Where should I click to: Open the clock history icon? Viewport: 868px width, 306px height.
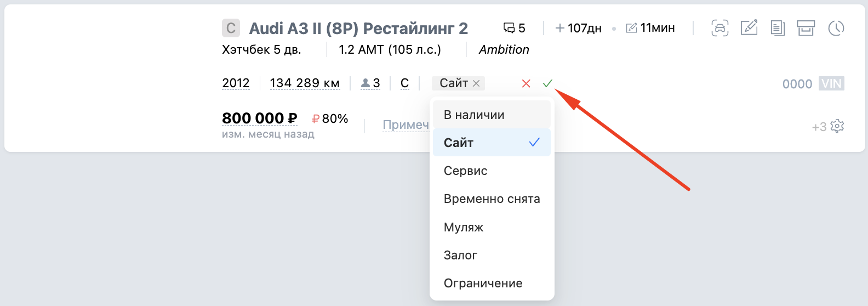[x=836, y=28]
